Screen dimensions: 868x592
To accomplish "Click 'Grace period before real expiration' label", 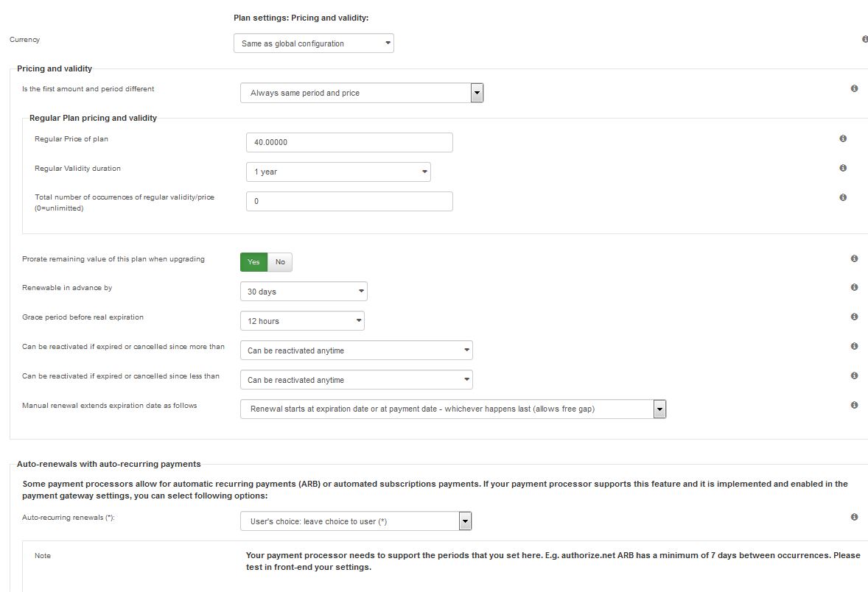I will click(x=83, y=317).
